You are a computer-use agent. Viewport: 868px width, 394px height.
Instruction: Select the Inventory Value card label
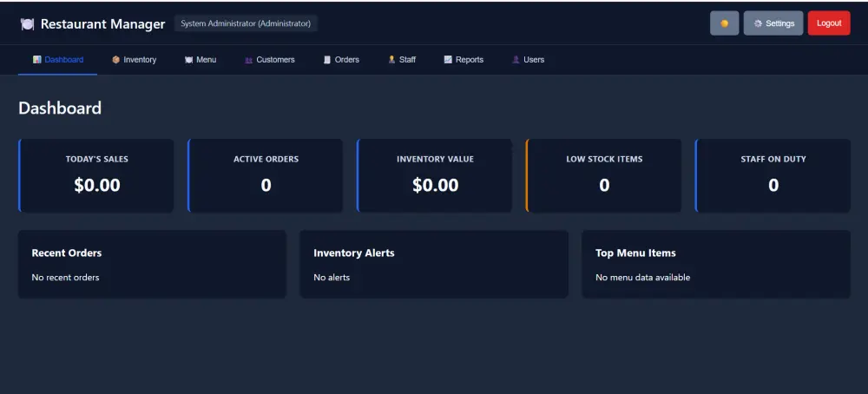435,159
